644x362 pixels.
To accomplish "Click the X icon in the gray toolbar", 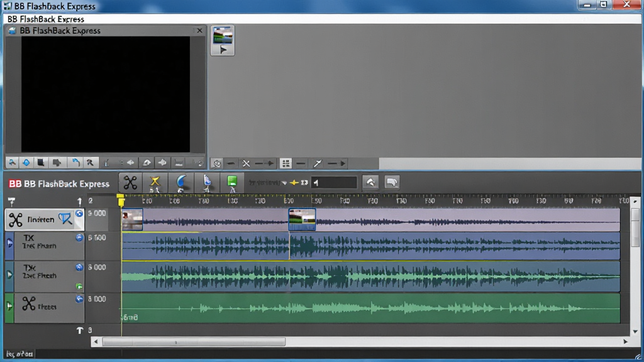I will pos(246,163).
